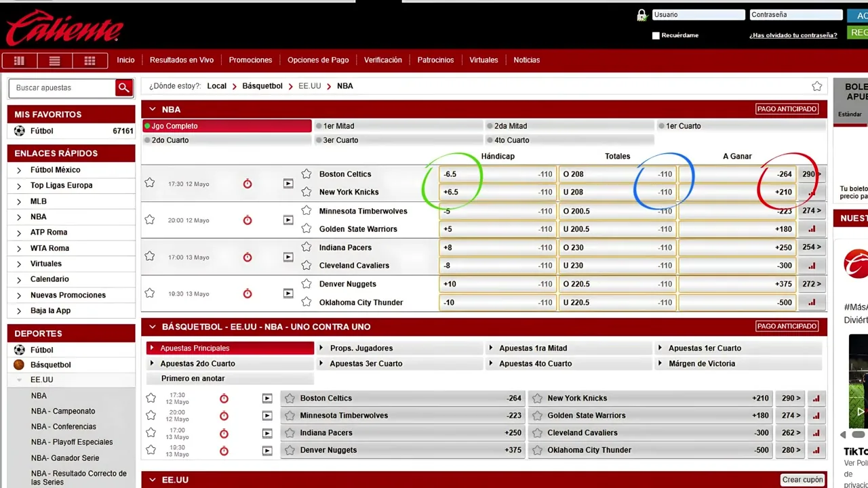Viewport: 868px width, 488px height.
Task: Expand more markets via the 254 > button
Action: pyautogui.click(x=812, y=247)
